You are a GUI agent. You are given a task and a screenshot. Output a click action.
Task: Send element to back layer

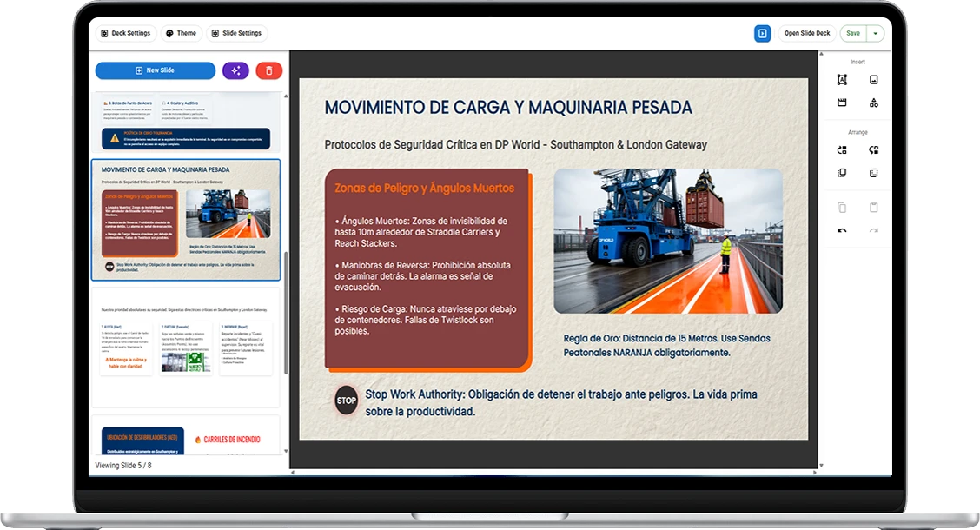[874, 173]
